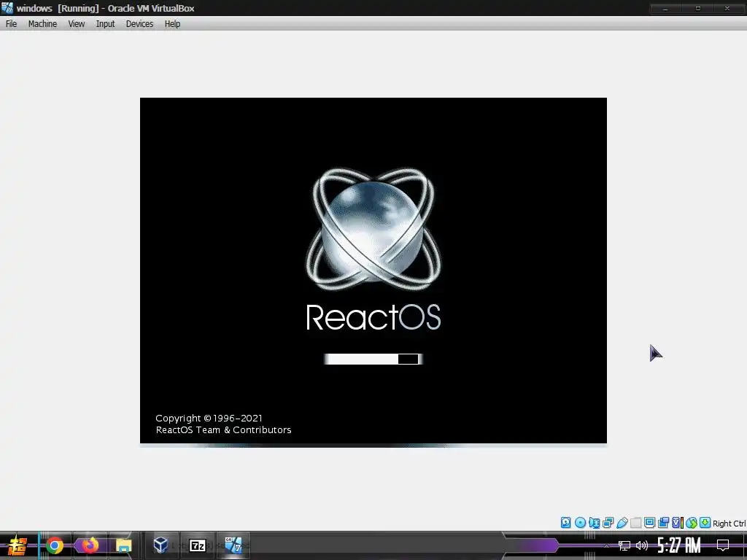Image resolution: width=747 pixels, height=560 pixels.
Task: Click the audio status icon in VirtualBox
Action: [x=594, y=522]
